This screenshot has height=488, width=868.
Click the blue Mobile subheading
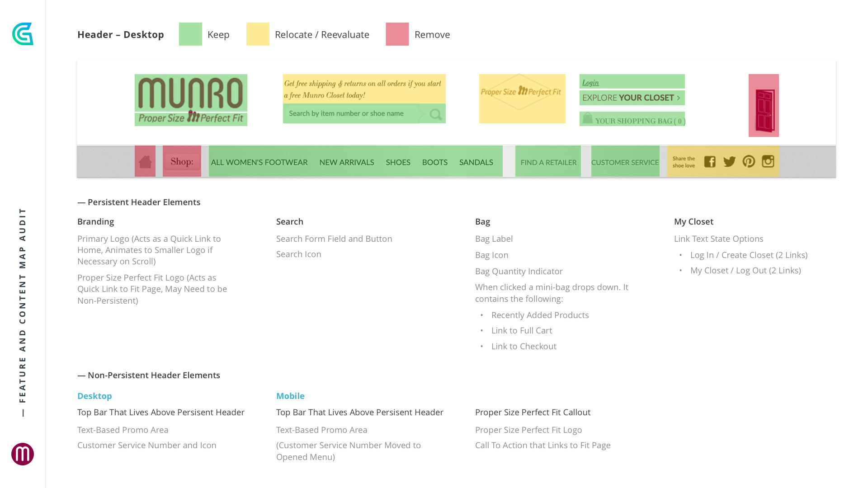[x=290, y=396]
